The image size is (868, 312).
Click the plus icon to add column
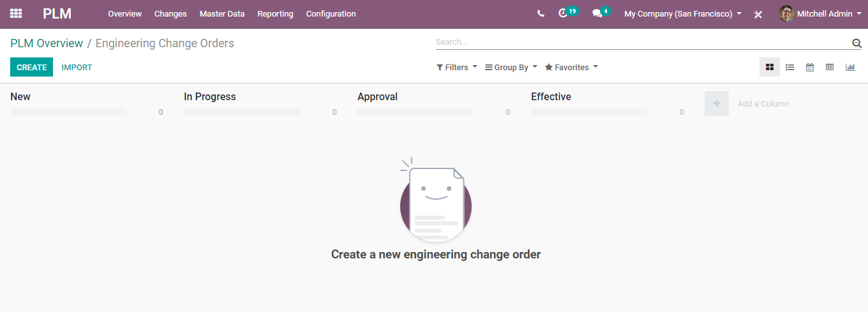coord(717,103)
